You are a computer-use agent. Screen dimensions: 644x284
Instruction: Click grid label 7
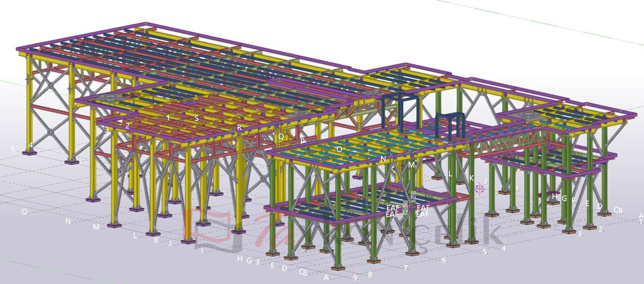coord(406,267)
